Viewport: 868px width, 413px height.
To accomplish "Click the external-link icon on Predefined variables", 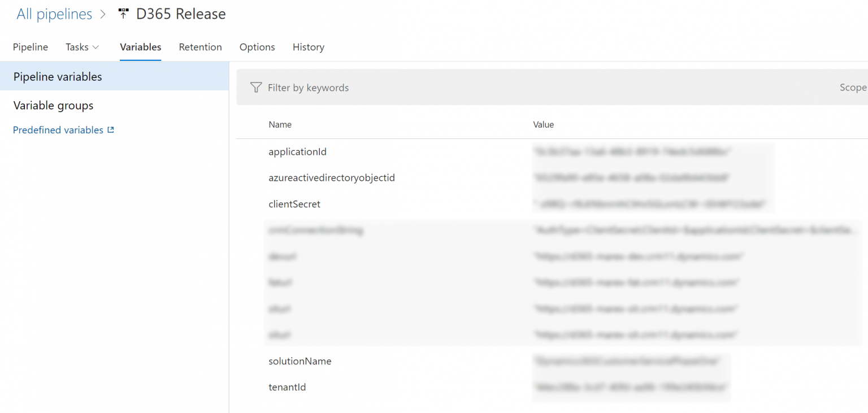I will (x=111, y=129).
